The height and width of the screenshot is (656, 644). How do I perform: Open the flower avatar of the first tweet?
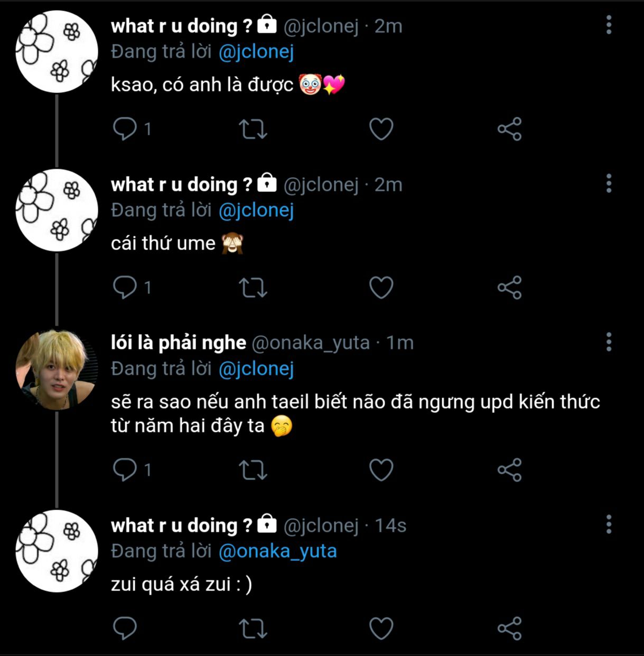pos(57,52)
